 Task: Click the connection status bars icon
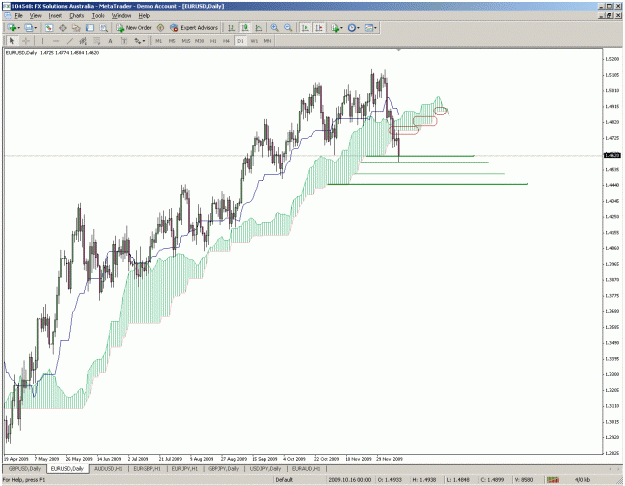coord(552,480)
